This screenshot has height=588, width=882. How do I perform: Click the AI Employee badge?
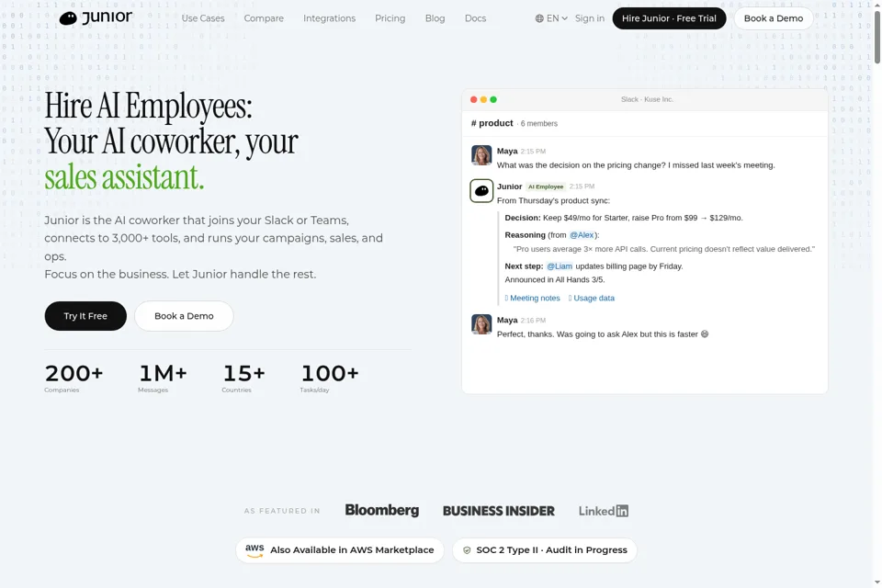click(546, 187)
